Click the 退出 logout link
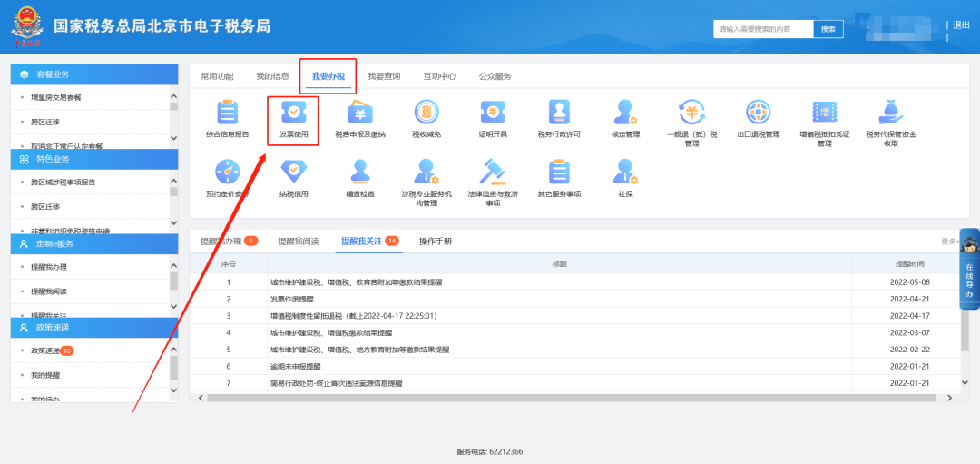Screen dimensions: 980x464 click(x=962, y=25)
